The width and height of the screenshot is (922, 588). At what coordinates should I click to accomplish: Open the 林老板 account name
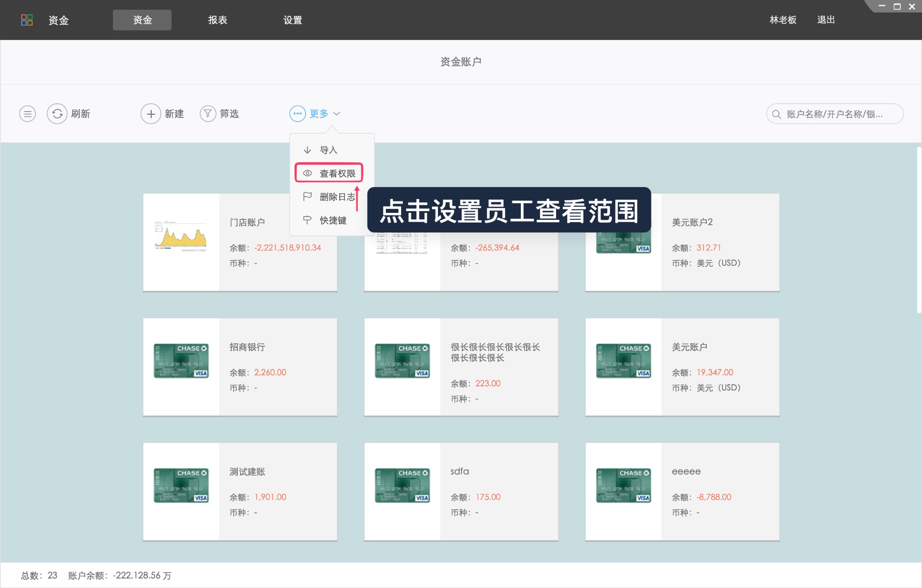tap(782, 20)
